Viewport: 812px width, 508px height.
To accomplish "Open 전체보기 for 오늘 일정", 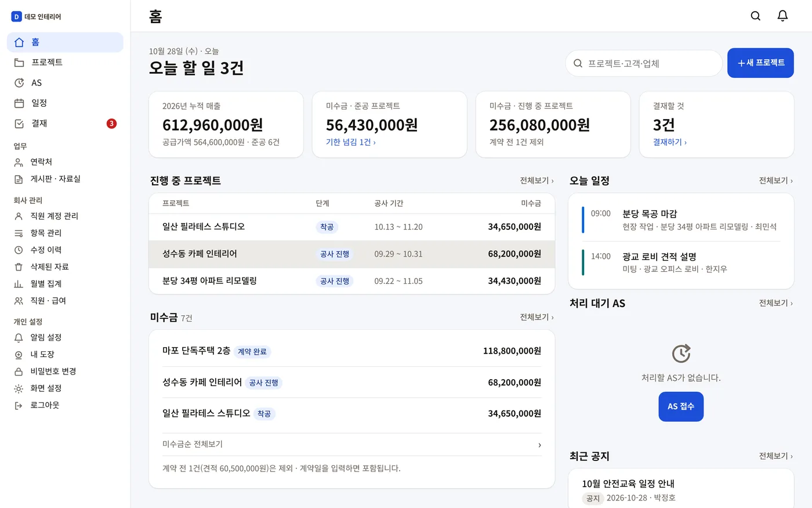I will click(776, 181).
